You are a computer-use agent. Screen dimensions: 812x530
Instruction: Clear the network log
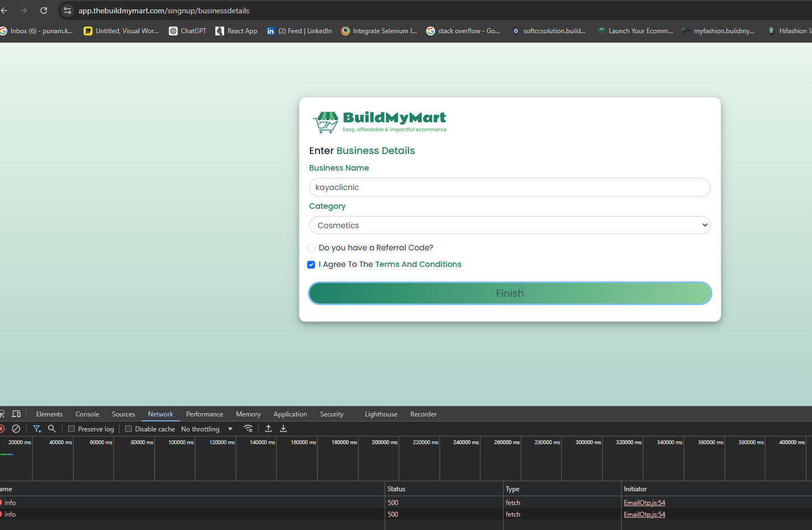click(x=16, y=429)
